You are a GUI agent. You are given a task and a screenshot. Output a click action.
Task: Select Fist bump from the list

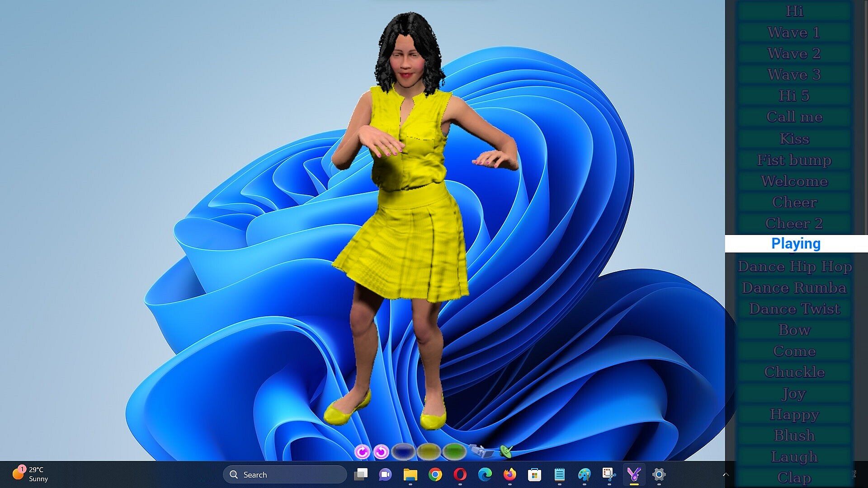pos(794,160)
